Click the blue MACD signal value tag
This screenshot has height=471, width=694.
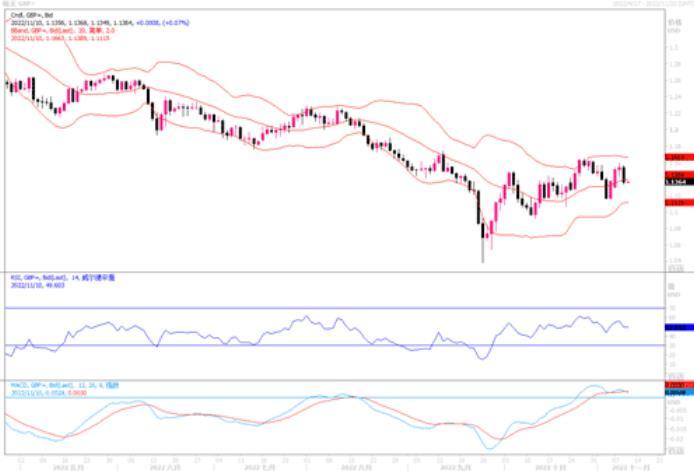coord(674,392)
